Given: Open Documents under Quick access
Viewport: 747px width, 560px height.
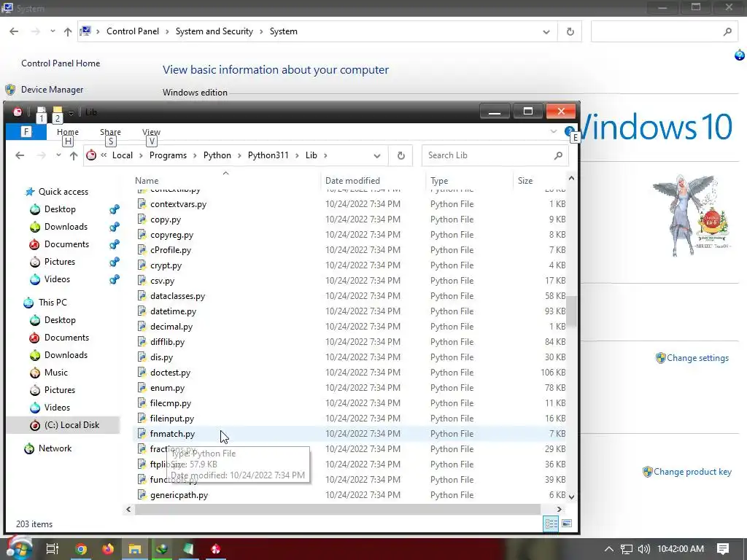Looking at the screenshot, I should click(66, 244).
